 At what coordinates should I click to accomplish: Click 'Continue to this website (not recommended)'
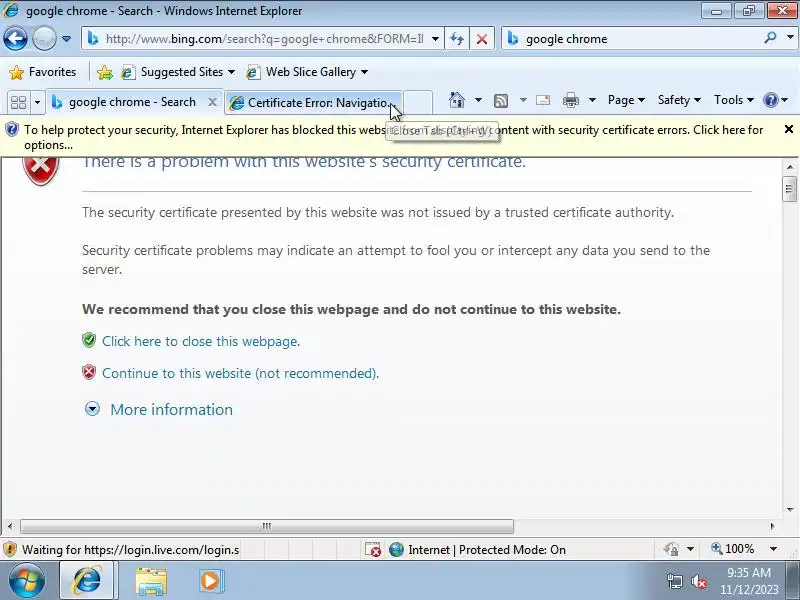(240, 373)
